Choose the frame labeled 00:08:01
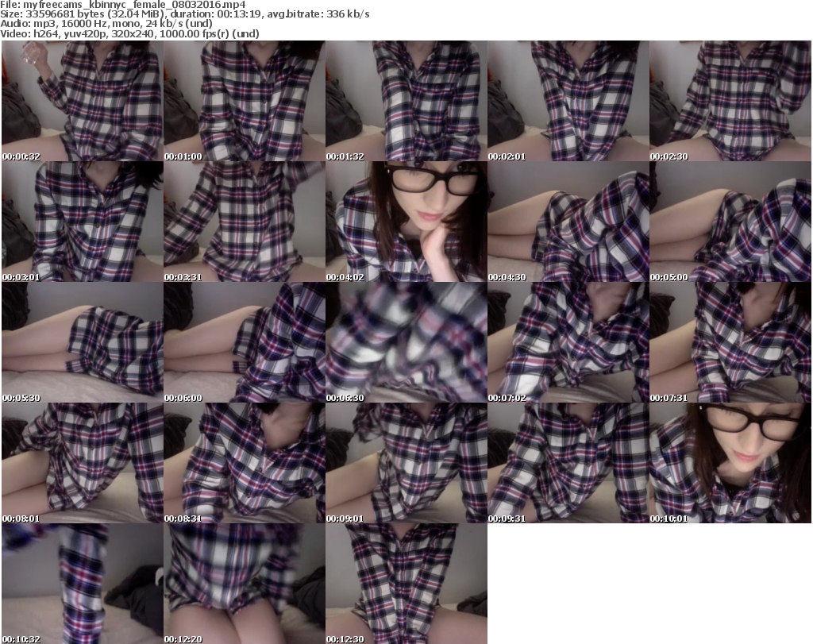Image resolution: width=813 pixels, height=644 pixels. 83,463
